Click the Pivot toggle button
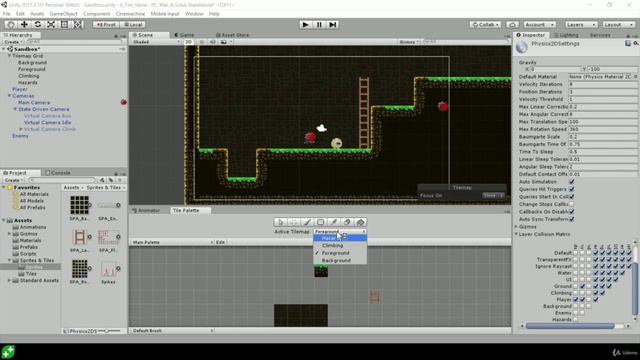The height and width of the screenshot is (360, 640). click(106, 24)
